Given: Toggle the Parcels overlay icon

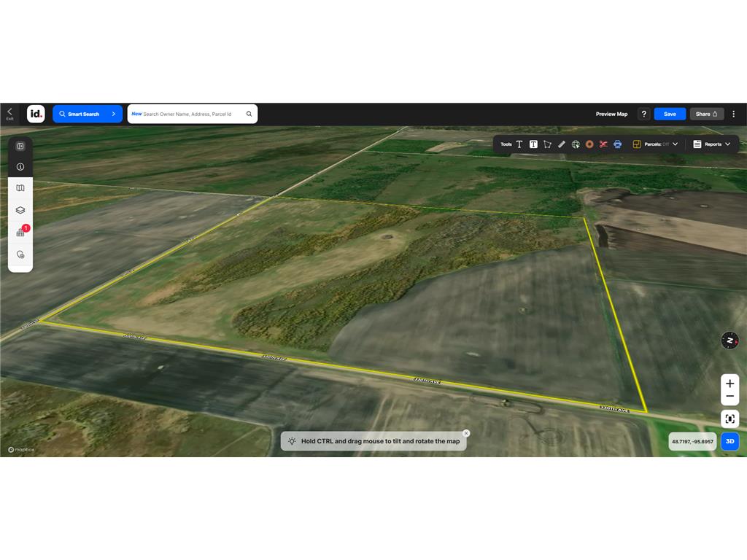Looking at the screenshot, I should click(637, 144).
